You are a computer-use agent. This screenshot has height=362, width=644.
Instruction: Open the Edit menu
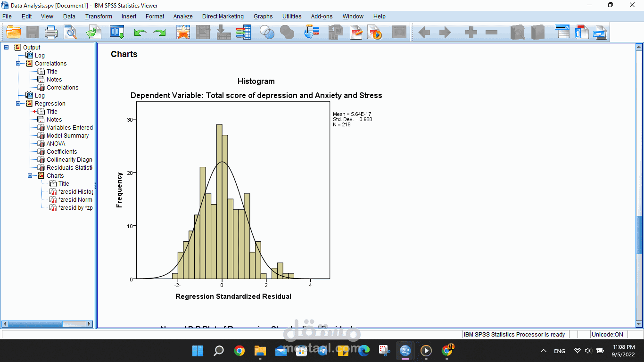[27, 16]
